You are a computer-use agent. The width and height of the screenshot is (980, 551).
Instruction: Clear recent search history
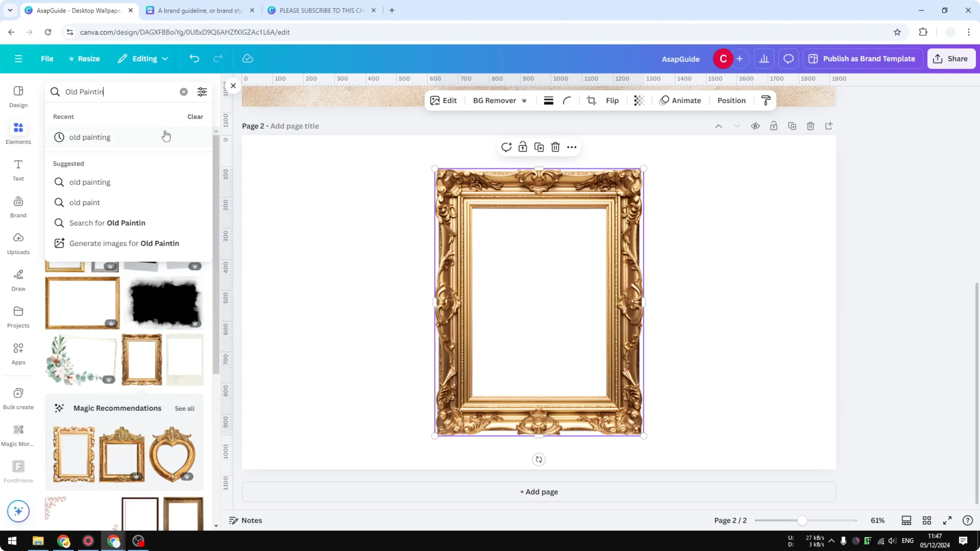[195, 117]
